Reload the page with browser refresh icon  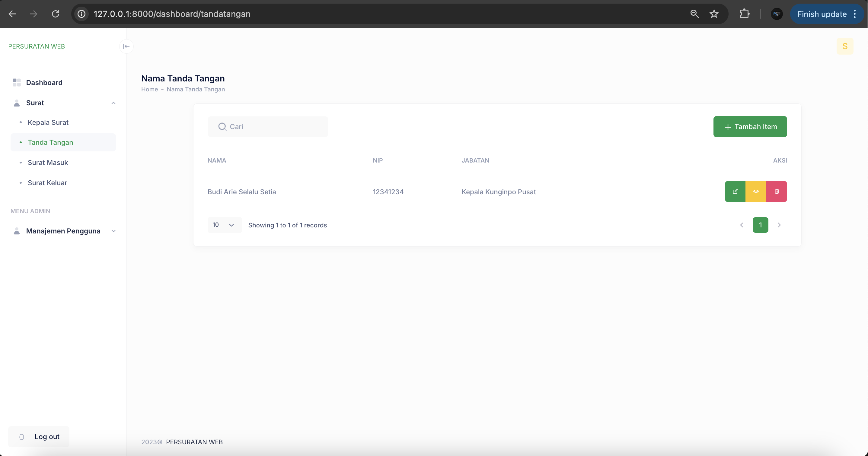pos(56,14)
